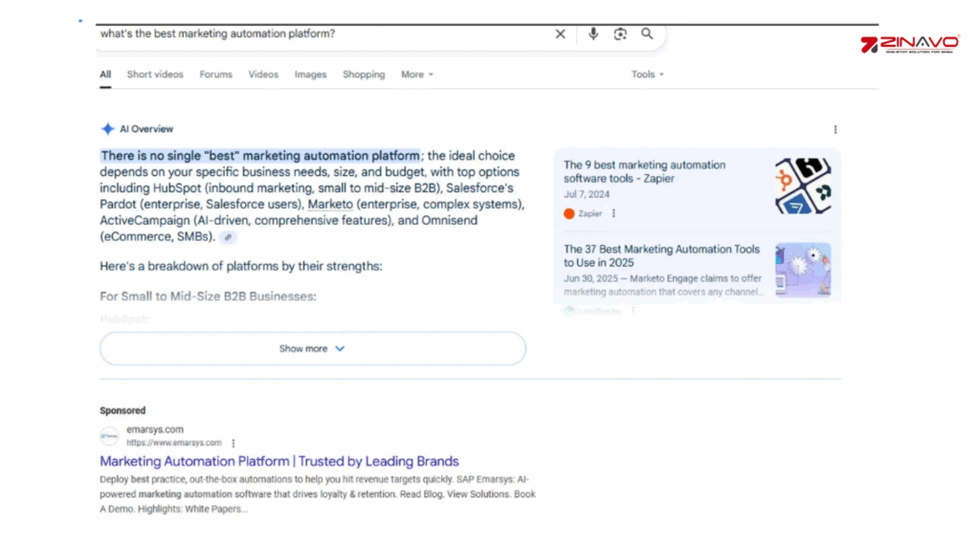This screenshot has width=980, height=551.
Task: Open the Marketing Automation Platform sponsored link
Action: 279,461
